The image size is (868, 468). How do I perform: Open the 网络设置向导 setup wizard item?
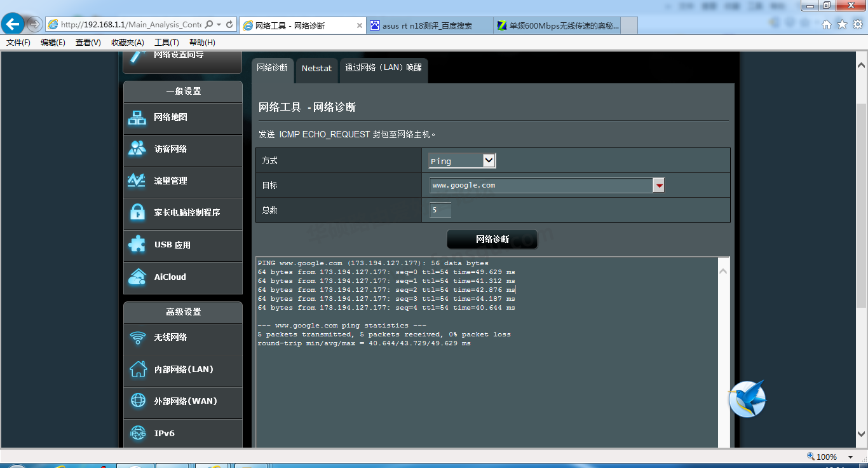pos(182,62)
